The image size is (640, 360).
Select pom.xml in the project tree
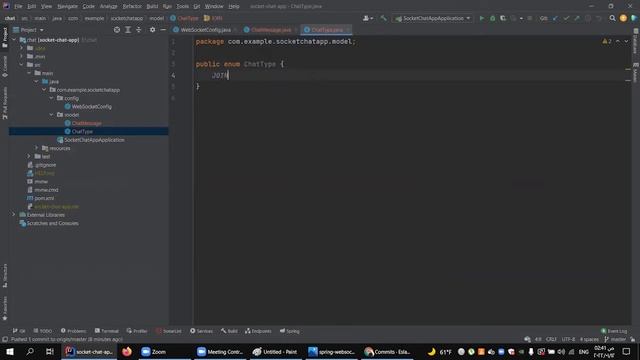[x=44, y=198]
